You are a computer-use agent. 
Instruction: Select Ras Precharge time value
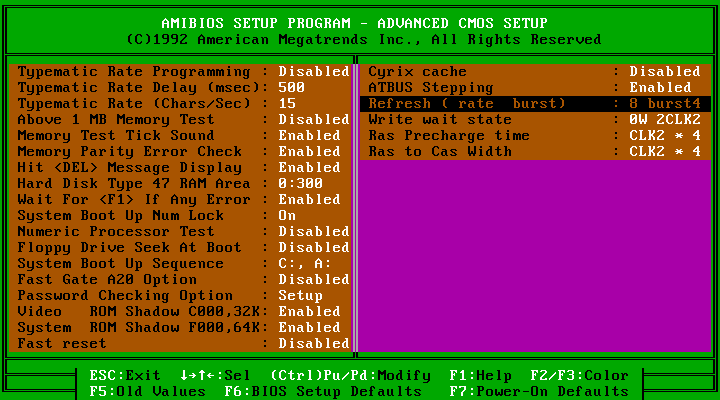(x=664, y=136)
